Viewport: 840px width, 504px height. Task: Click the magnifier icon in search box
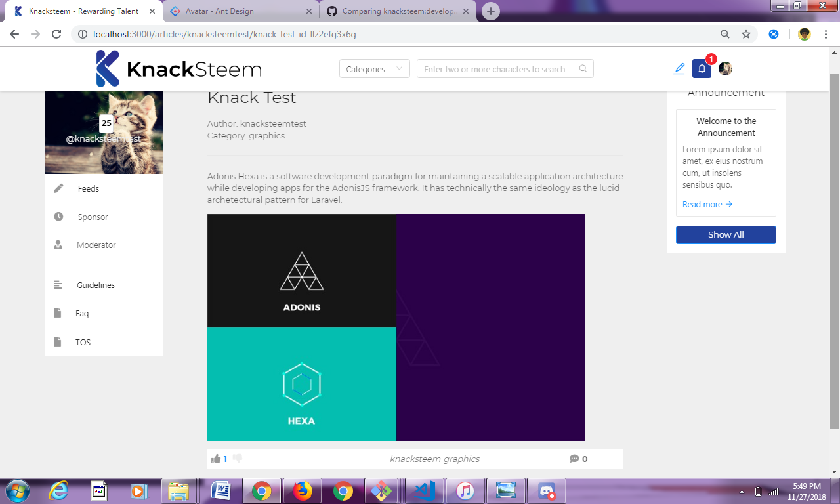[x=583, y=69]
